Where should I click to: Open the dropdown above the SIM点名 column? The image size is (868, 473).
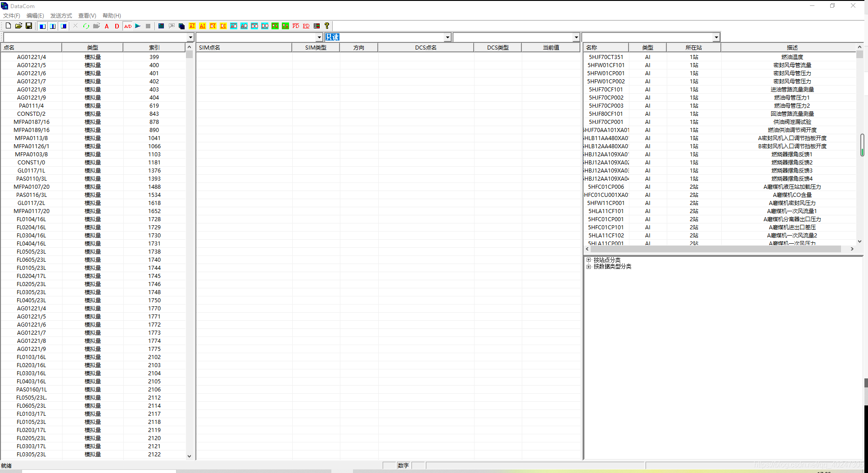coord(319,37)
